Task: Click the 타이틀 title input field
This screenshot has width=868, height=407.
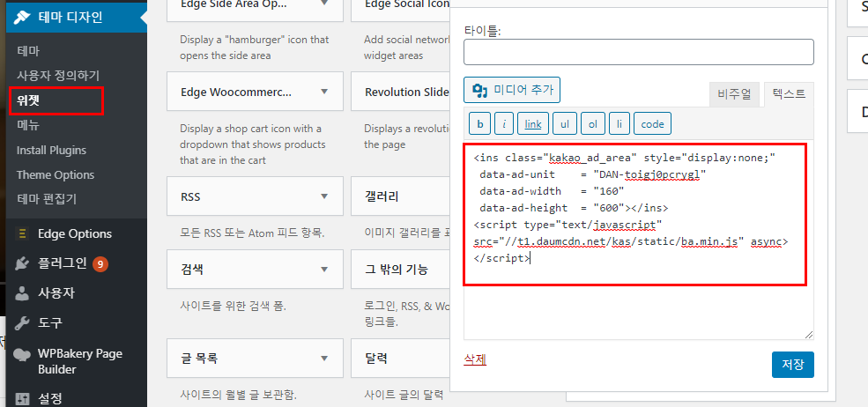Action: click(x=639, y=52)
